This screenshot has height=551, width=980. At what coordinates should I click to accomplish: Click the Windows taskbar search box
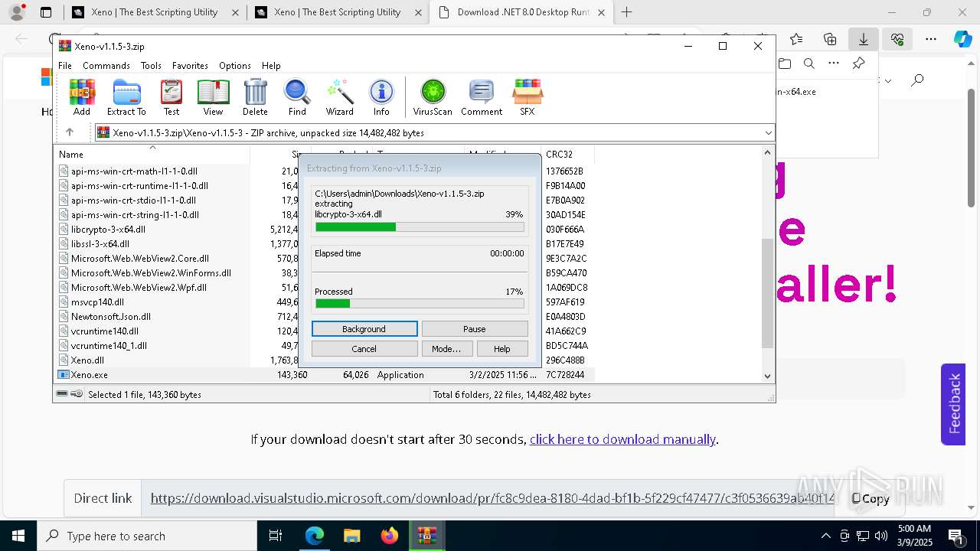147,536
